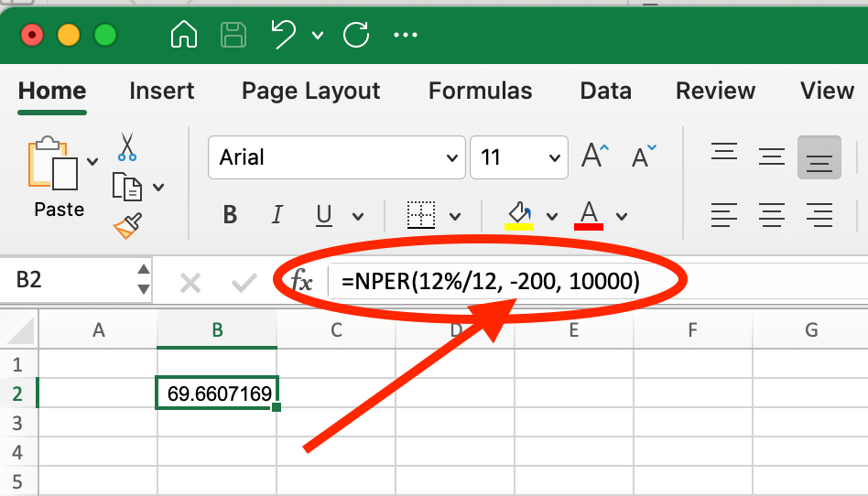Open the Insert tab
This screenshot has width=868, height=496.
point(162,91)
